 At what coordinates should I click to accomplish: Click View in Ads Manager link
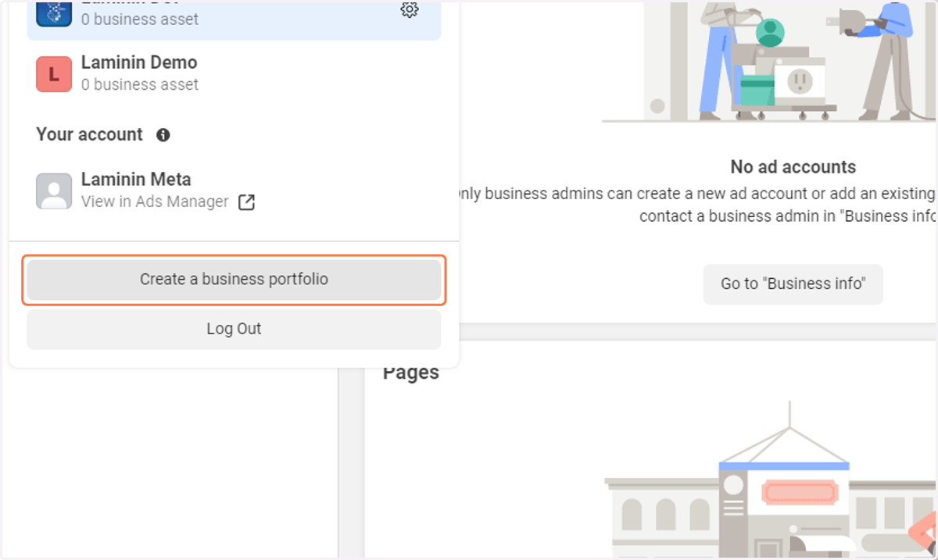155,202
